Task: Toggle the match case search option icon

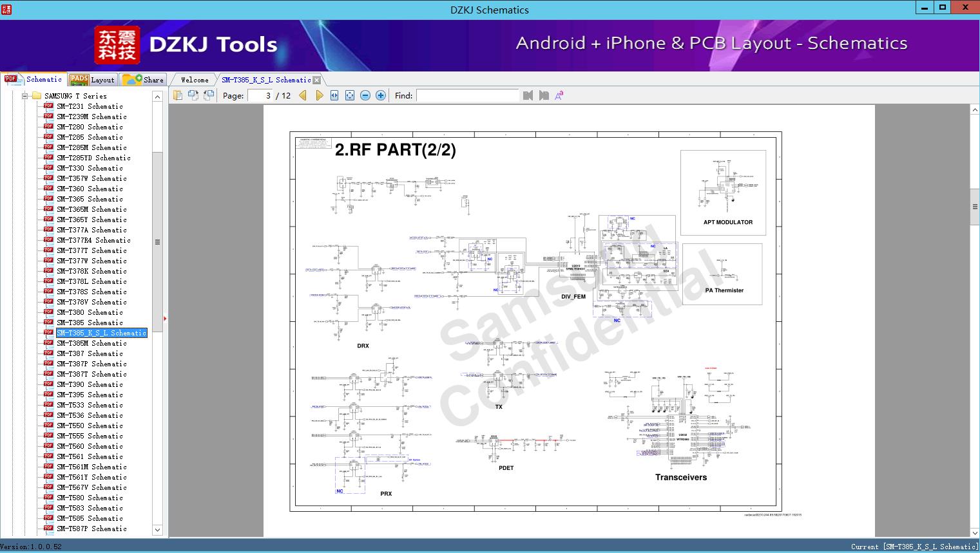Action: (x=559, y=95)
